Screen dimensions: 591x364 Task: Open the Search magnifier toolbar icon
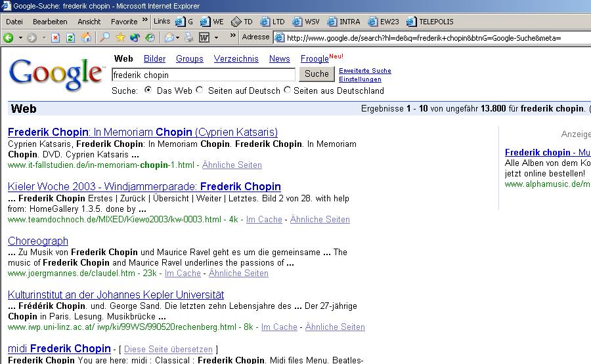coord(105,38)
